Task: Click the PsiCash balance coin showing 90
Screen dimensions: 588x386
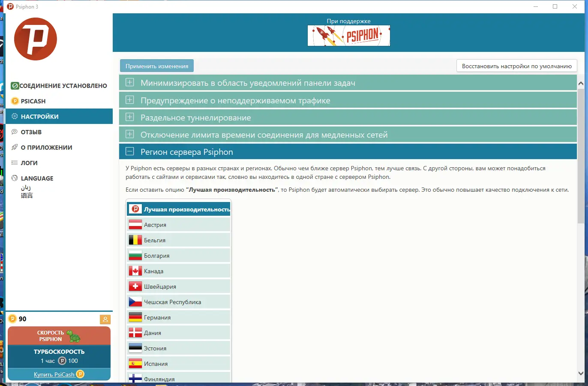Action: tap(12, 319)
